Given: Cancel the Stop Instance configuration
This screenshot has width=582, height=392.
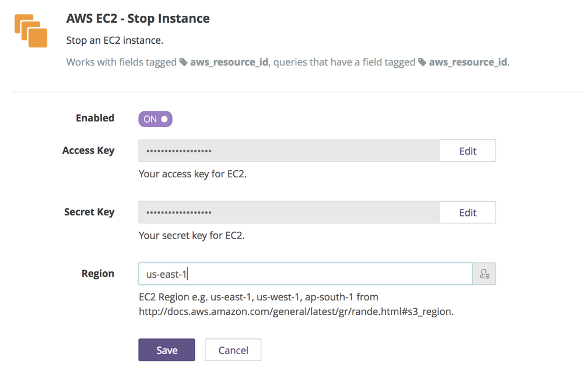Looking at the screenshot, I should pyautogui.click(x=233, y=349).
